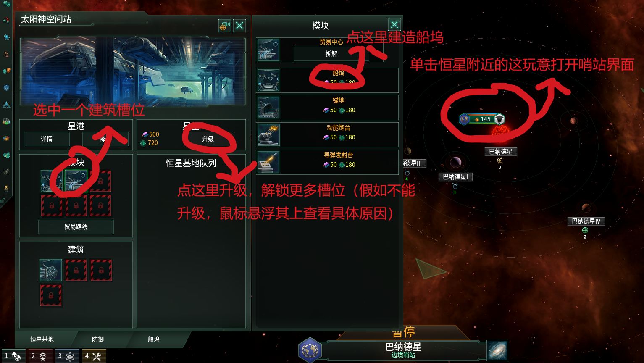Open the galaxy map icon at bottom
This screenshot has width=644, height=363.
(x=497, y=351)
